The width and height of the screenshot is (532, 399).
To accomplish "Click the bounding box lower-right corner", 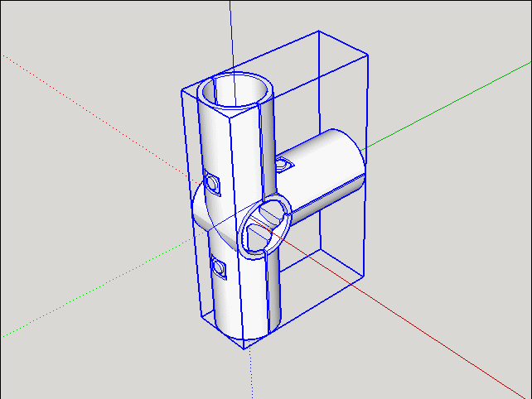I will coord(364,276).
